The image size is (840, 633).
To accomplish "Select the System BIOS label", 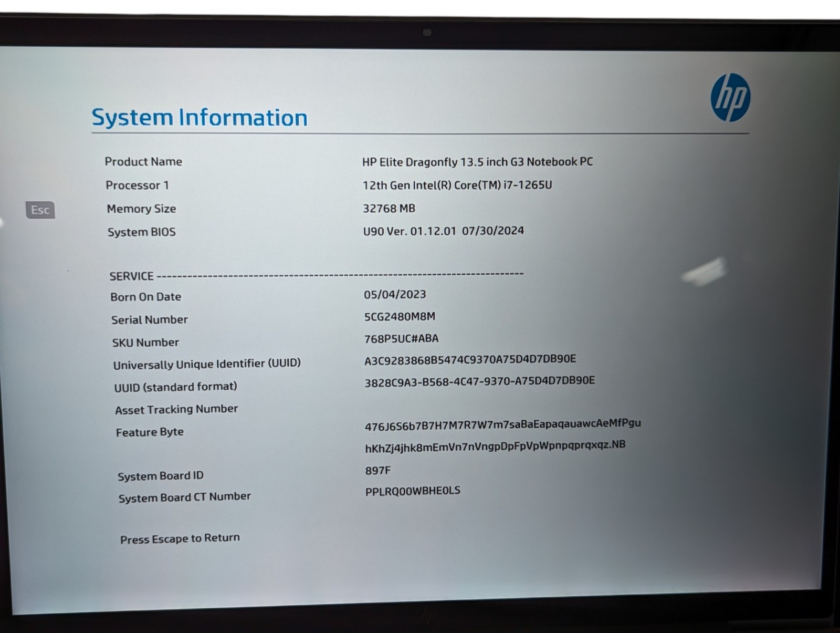I will (141, 232).
